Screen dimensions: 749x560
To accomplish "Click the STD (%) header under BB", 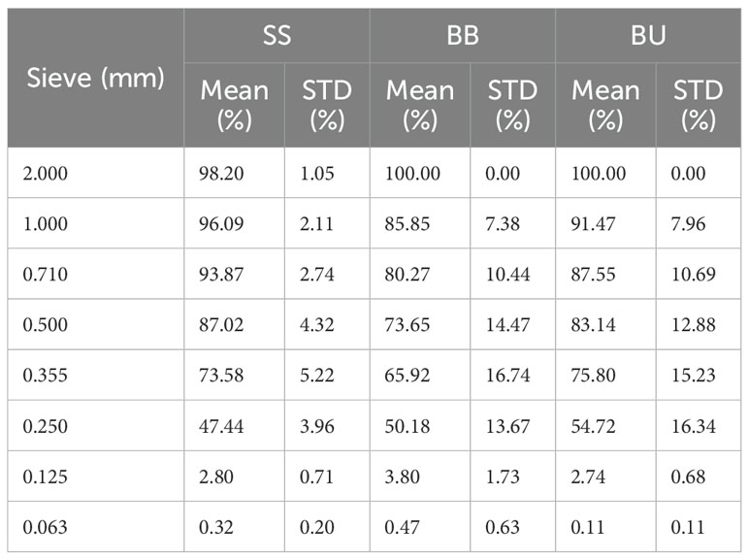I will [511, 105].
